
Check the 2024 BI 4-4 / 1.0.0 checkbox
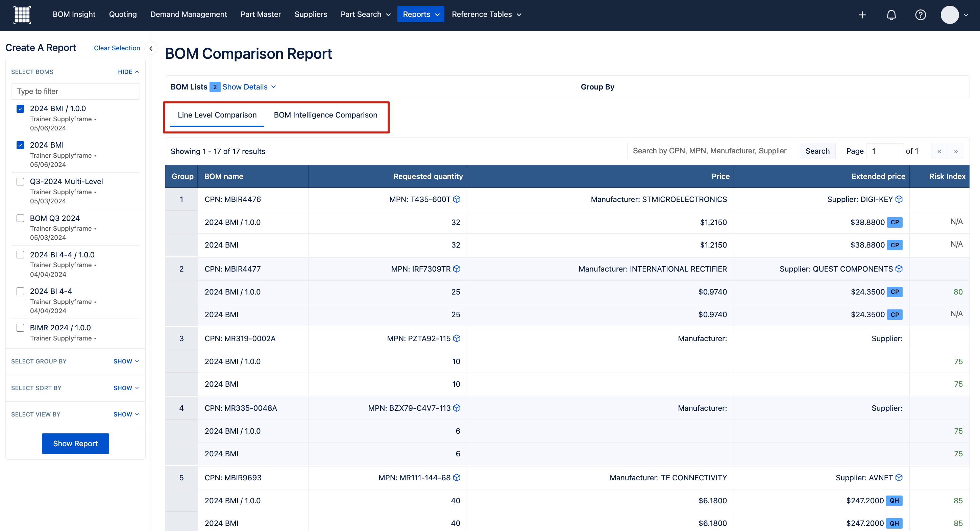[x=20, y=255]
